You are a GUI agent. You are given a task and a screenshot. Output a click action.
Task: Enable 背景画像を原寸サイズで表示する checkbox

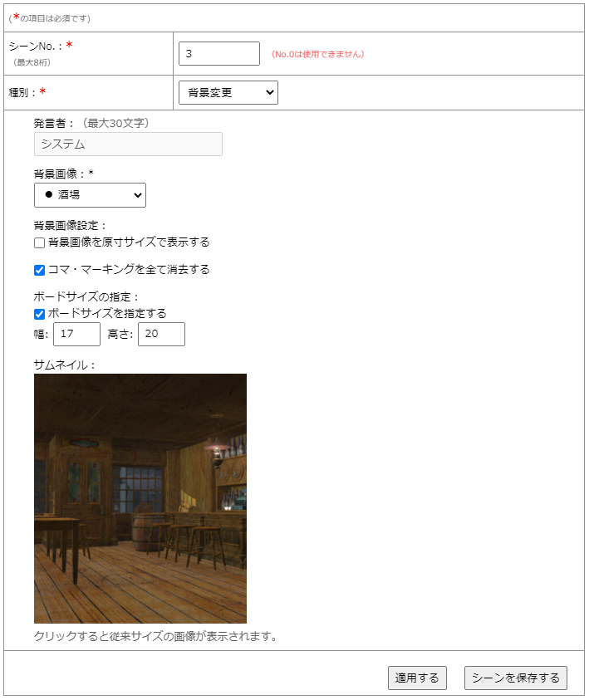(39, 242)
